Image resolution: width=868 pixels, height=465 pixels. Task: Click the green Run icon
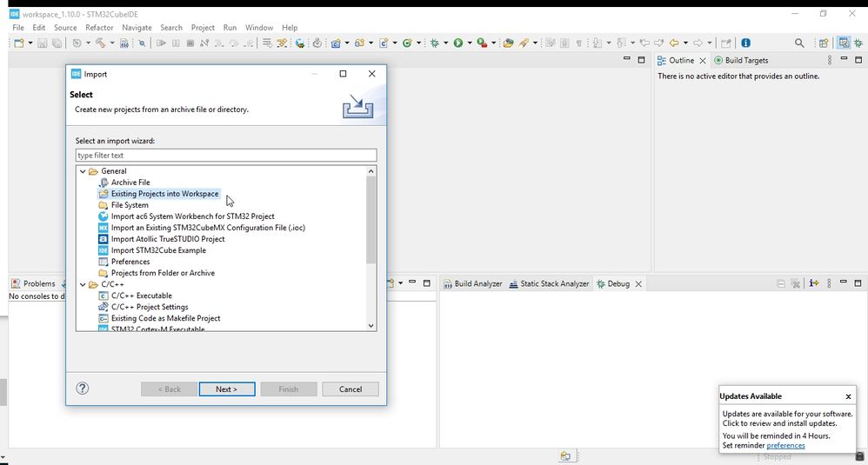click(457, 43)
